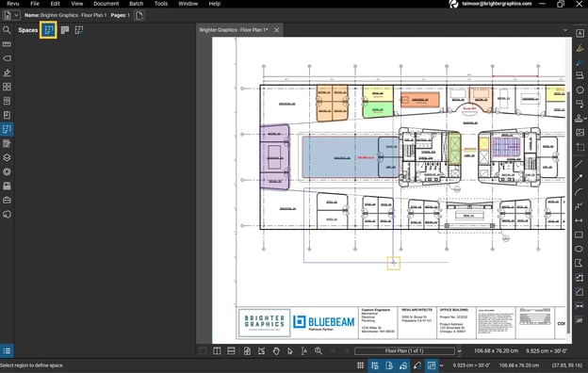588x373 pixels.
Task: Toggle single page view button
Action: pyautogui.click(x=203, y=351)
